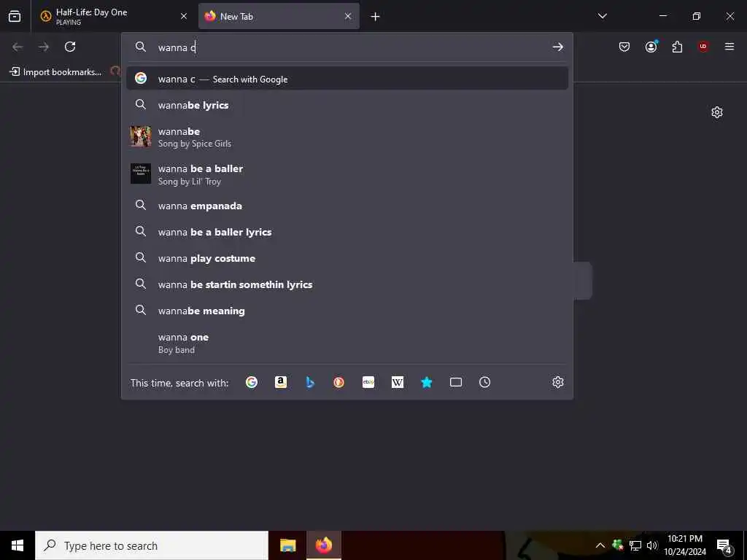Image resolution: width=747 pixels, height=560 pixels.
Task: Click Firefox icon on the taskbar
Action: click(323, 545)
